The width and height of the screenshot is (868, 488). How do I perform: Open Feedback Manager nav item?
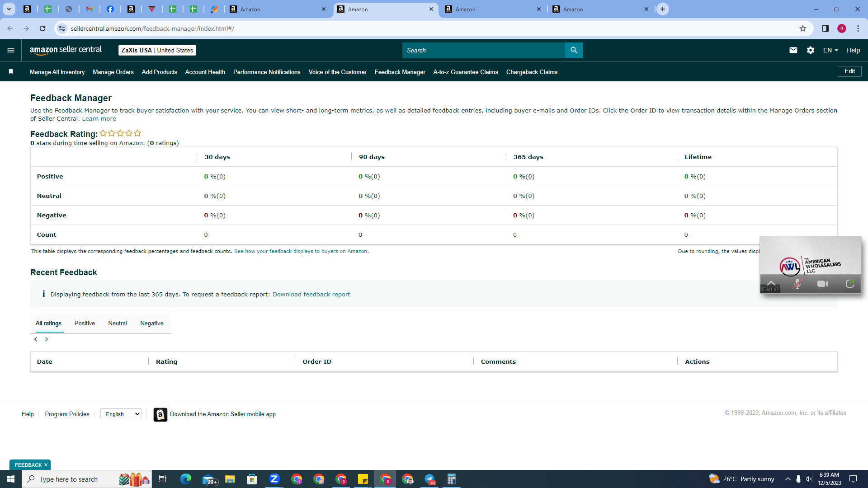coord(400,72)
